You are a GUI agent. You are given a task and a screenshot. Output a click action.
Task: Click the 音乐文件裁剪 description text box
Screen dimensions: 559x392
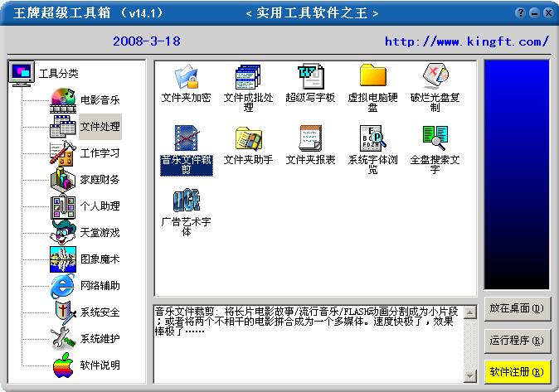click(309, 344)
